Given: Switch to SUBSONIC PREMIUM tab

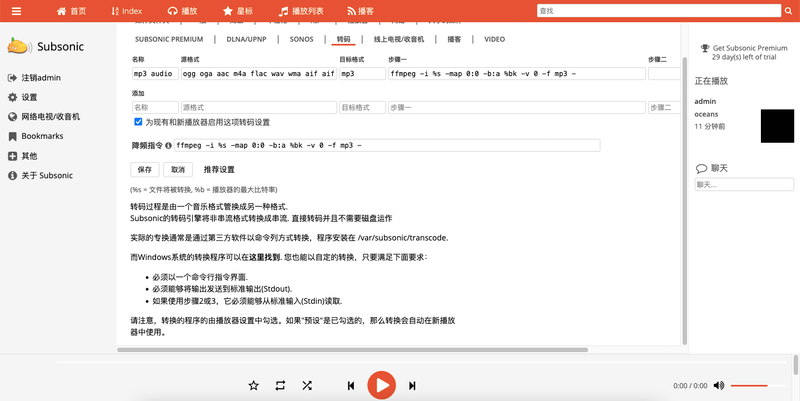Looking at the screenshot, I should click(x=169, y=39).
